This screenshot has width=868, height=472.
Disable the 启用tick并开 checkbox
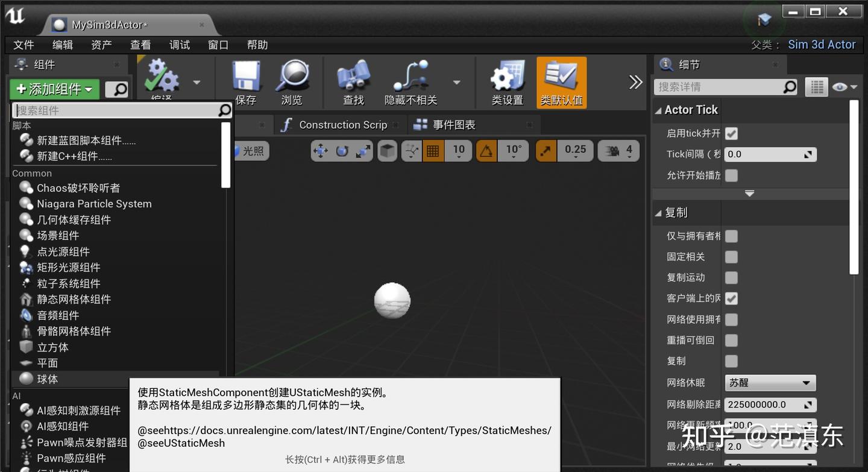coord(731,133)
